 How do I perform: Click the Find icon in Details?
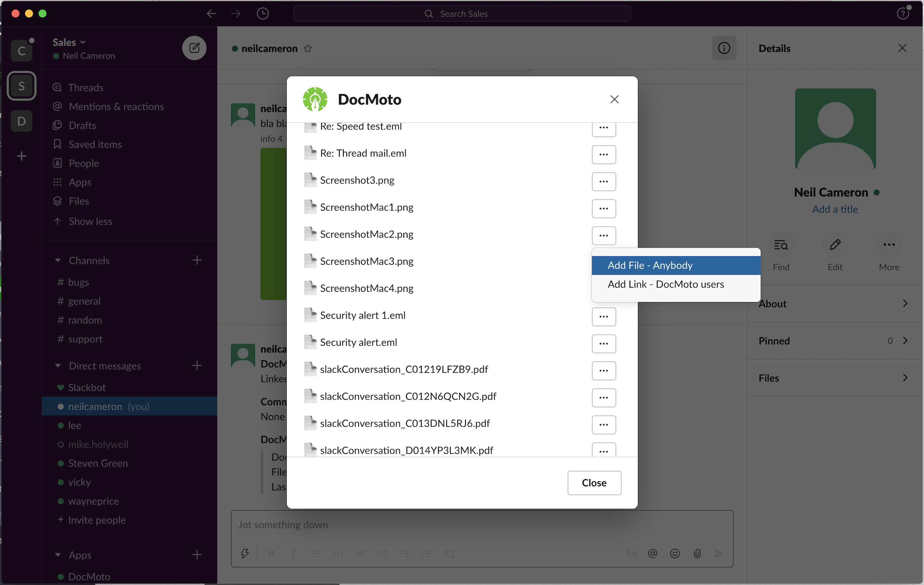pos(781,245)
